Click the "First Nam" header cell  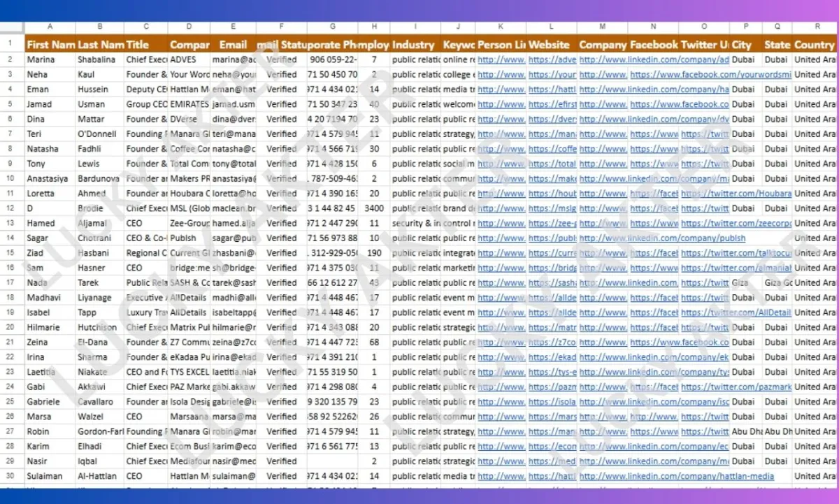click(50, 44)
